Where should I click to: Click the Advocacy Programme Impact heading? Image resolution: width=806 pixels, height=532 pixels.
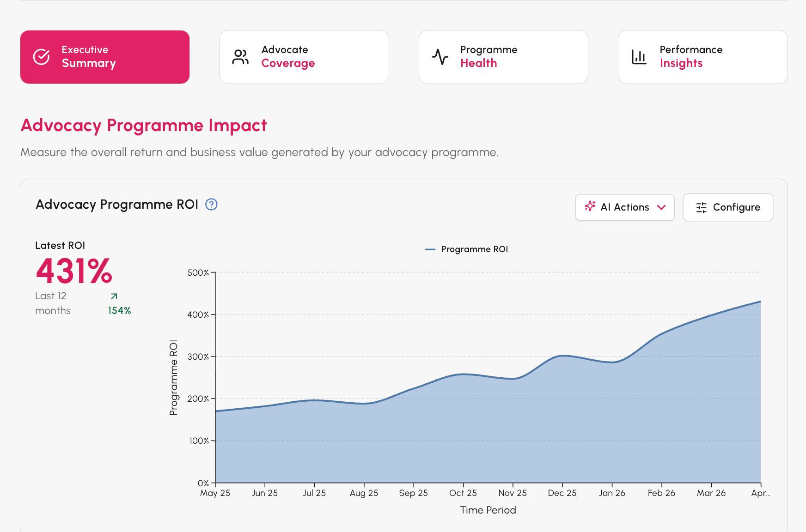coord(144,126)
